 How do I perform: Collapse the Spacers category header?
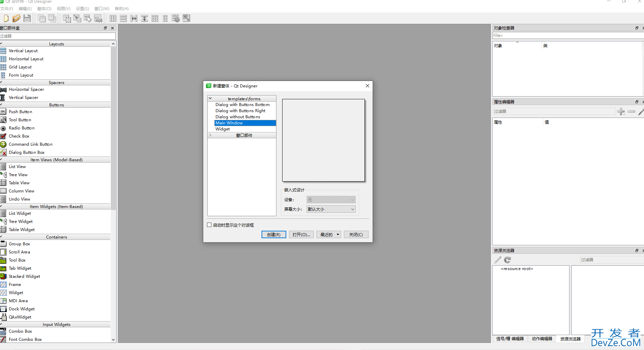click(x=55, y=83)
